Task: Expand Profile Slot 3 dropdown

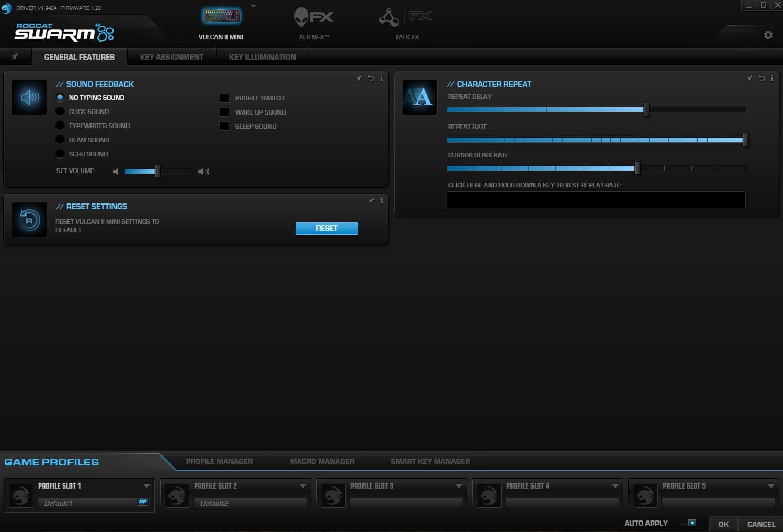Action: pos(459,486)
